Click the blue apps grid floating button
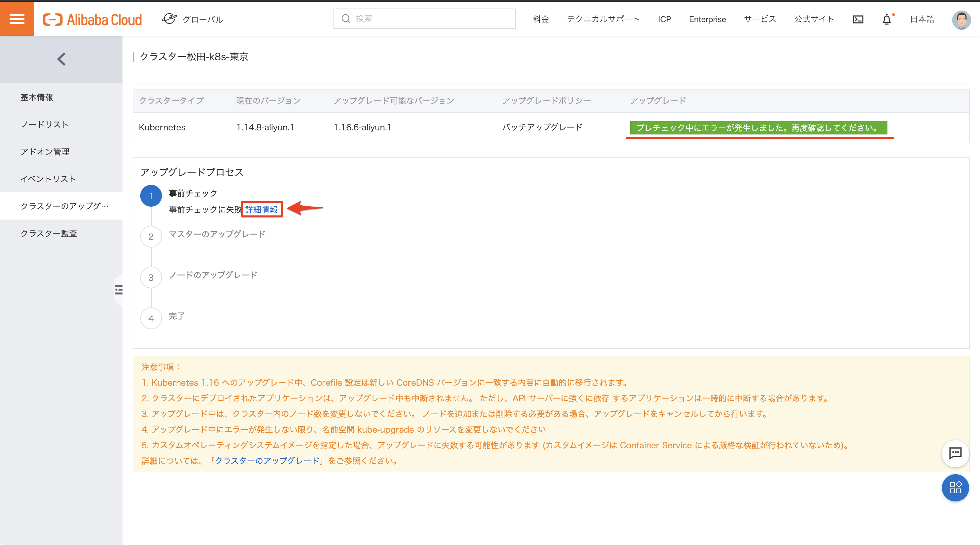980x545 pixels. click(955, 487)
